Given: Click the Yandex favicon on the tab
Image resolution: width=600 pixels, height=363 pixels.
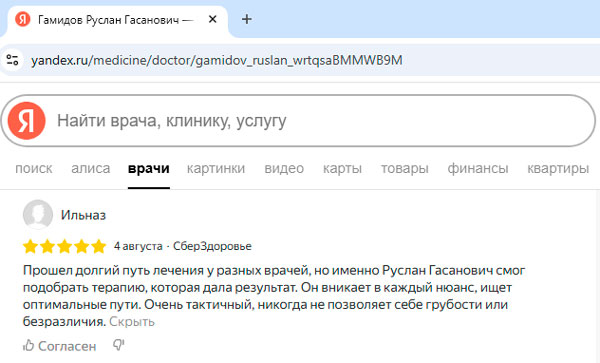Looking at the screenshot, I should (x=23, y=19).
